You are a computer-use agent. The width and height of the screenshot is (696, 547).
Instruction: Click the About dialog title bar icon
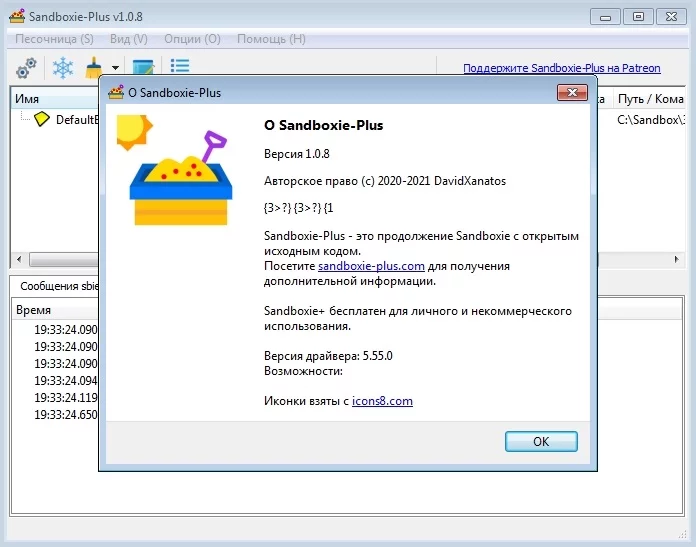116,92
